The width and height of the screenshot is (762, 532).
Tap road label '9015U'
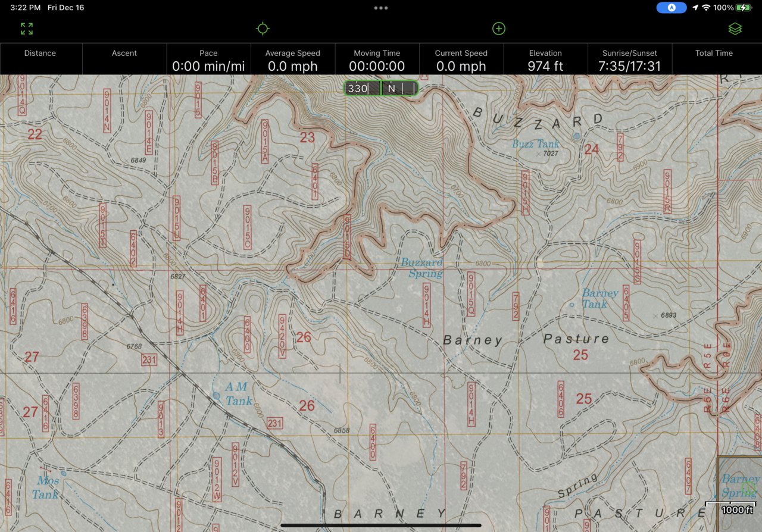tap(176, 218)
